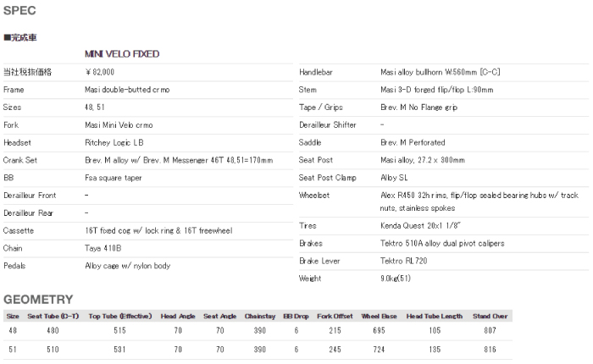Select 'Masi Mini Velo crmo' fork value

[x=119, y=125]
